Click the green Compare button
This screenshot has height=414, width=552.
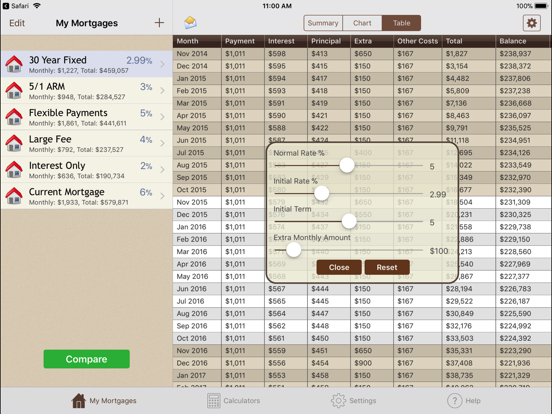[87, 359]
